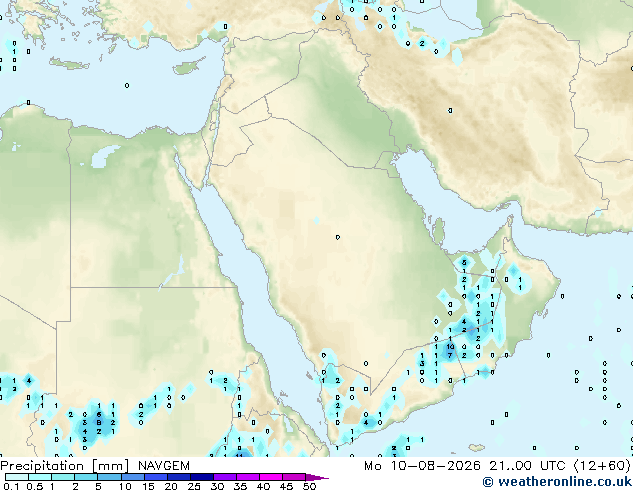Select the 0.5–1 mm legend color box
Image resolution: width=634 pixels, height=490 pixels.
[x=40, y=477]
